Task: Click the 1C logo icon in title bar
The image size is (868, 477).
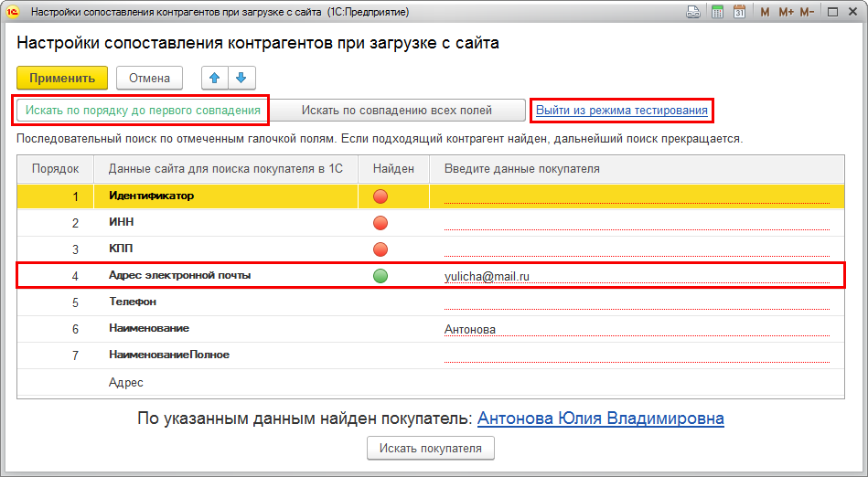Action: [13, 12]
